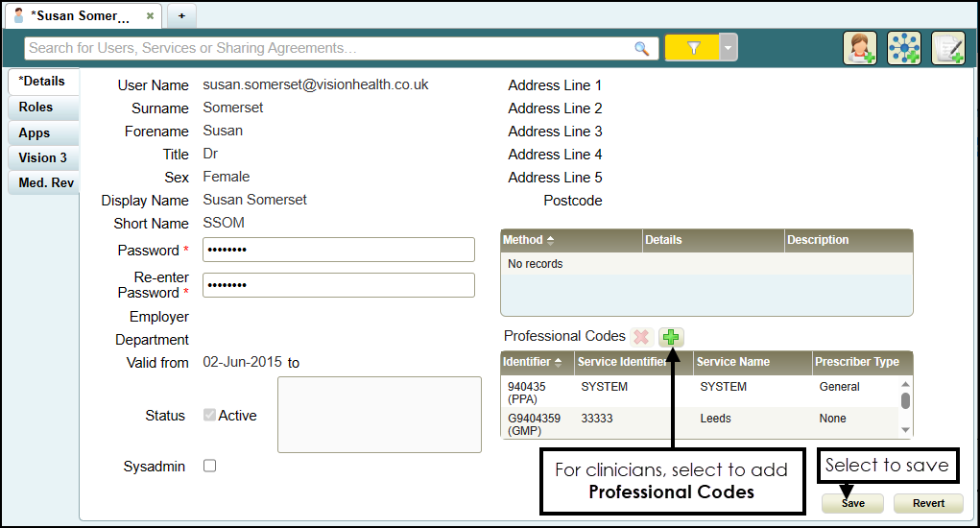Viewport: 980px width, 528px height.
Task: Click the up arrow of codes scrollbar
Action: click(906, 384)
